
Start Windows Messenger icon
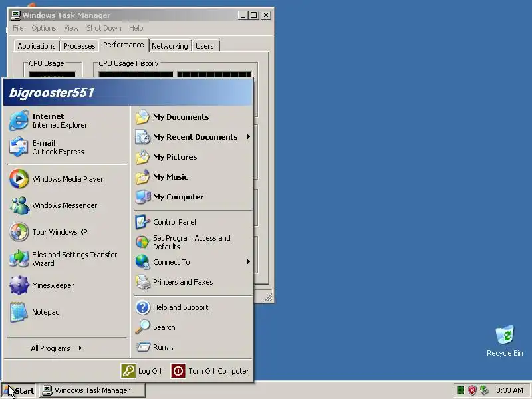(x=19, y=205)
